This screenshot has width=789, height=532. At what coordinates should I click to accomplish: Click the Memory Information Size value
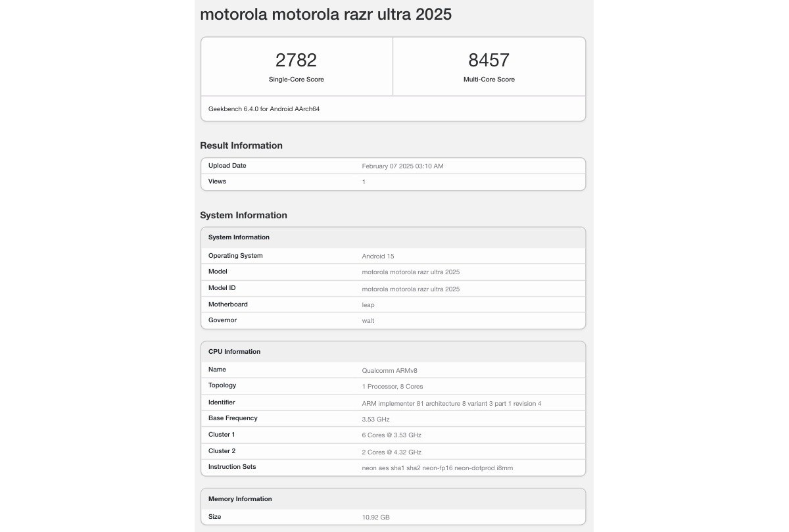[375, 517]
